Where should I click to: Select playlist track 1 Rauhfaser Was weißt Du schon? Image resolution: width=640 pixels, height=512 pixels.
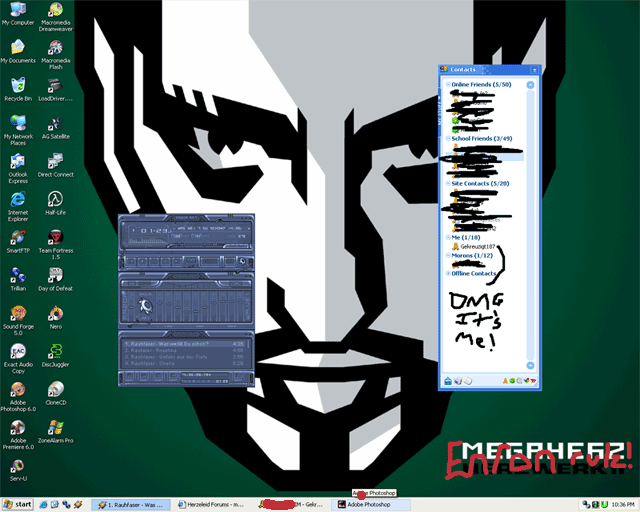coord(184,344)
